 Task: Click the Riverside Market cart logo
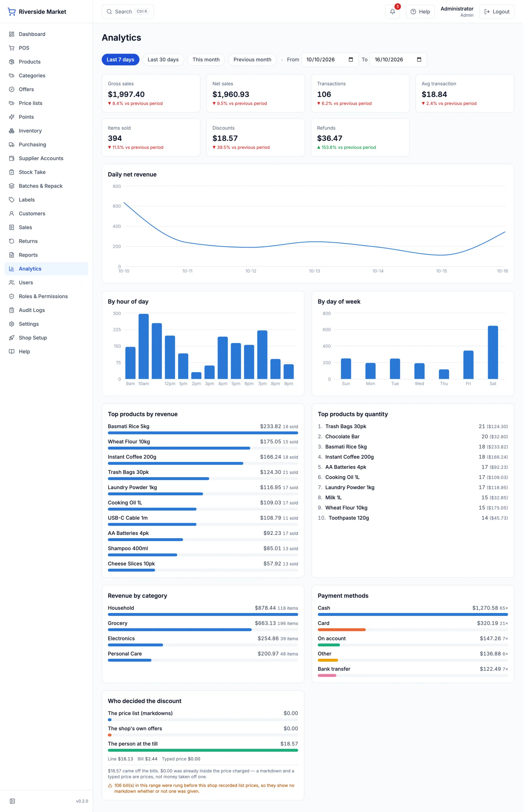11,11
